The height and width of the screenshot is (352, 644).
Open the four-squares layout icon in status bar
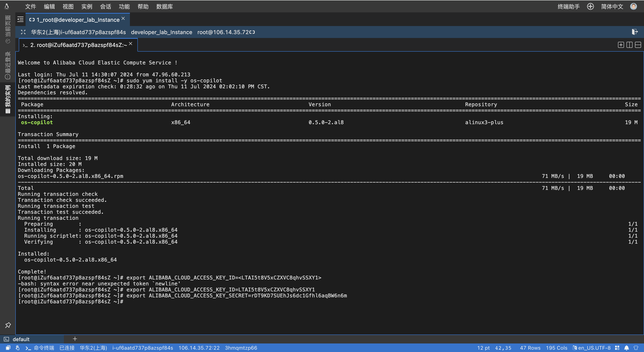(x=617, y=348)
